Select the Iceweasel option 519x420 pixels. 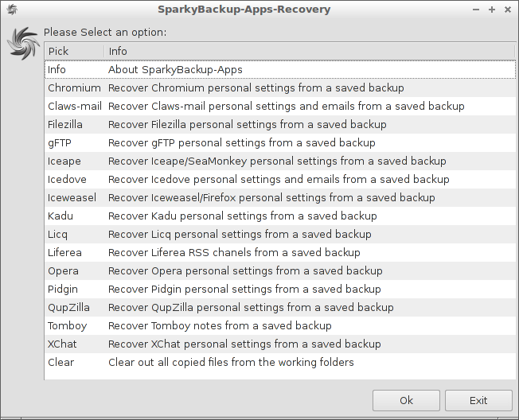72,197
